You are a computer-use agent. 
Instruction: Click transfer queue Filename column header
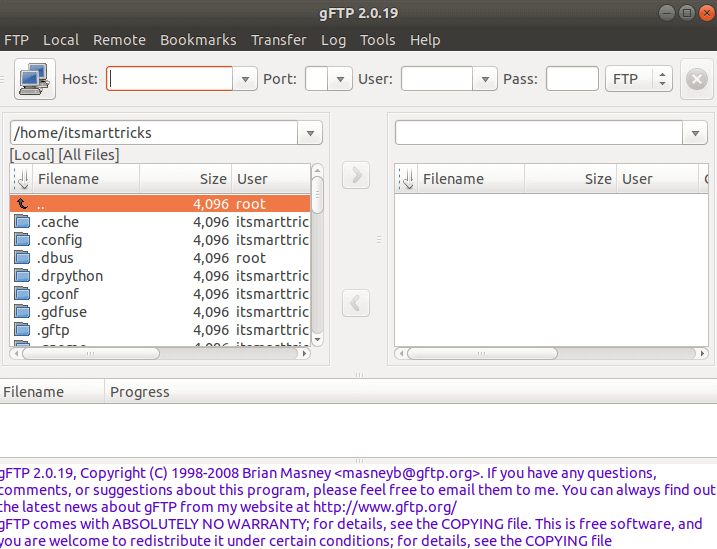[x=52, y=392]
